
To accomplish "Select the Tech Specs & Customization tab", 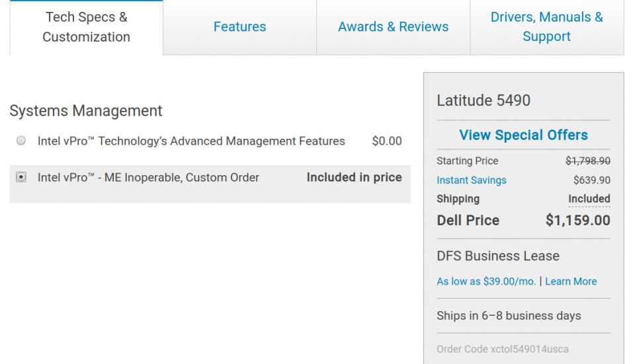I will 86,27.
